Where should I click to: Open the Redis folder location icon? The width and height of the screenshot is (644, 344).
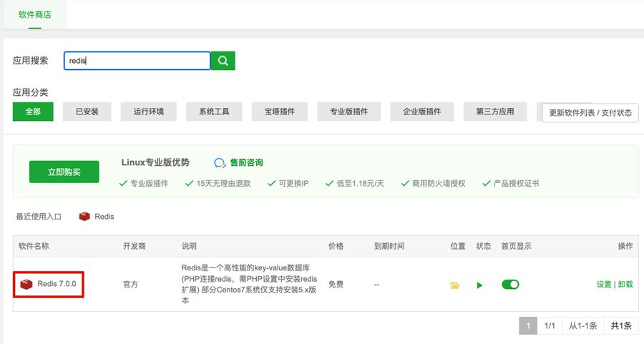tap(454, 285)
